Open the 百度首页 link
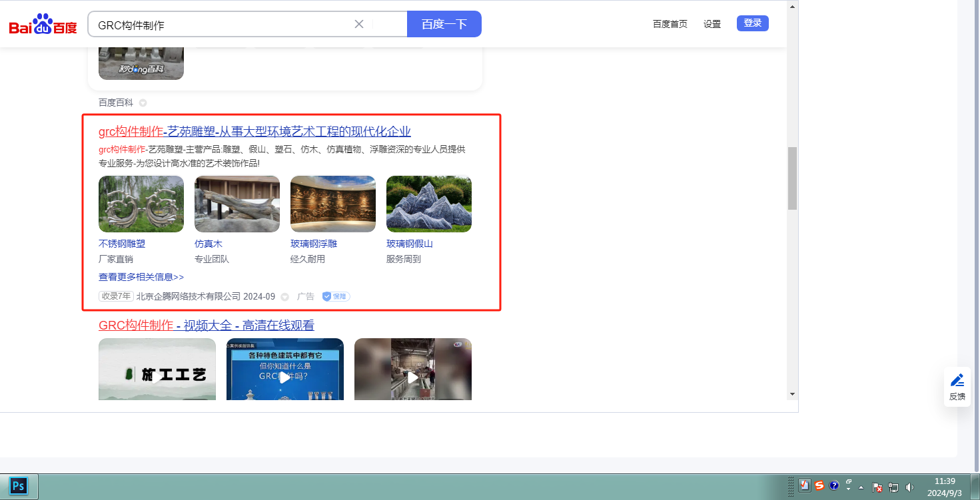 click(x=670, y=24)
